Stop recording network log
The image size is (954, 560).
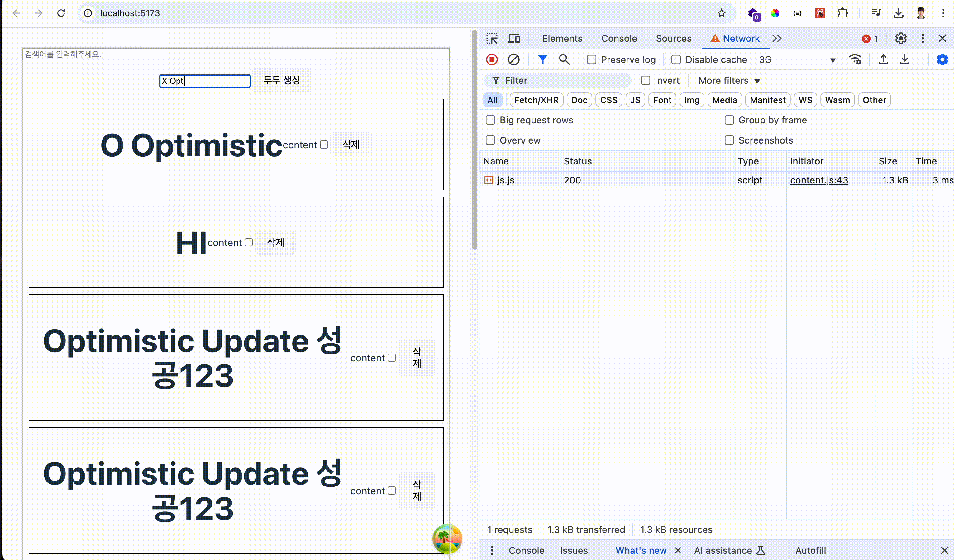coord(492,59)
